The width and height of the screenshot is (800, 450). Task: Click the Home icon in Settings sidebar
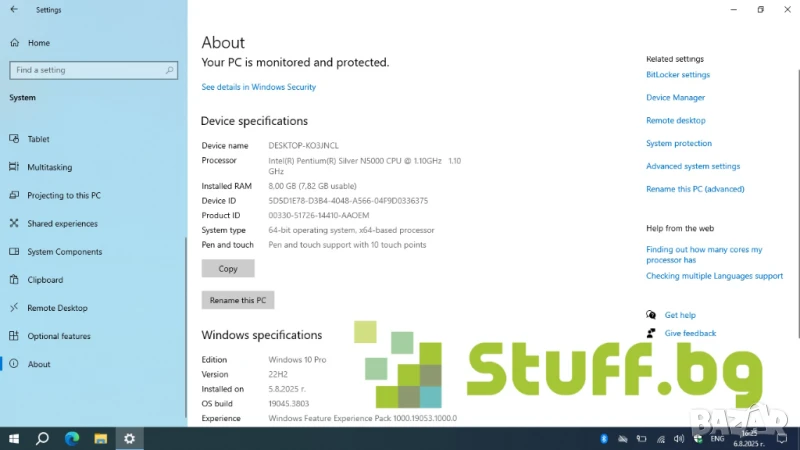coord(14,43)
